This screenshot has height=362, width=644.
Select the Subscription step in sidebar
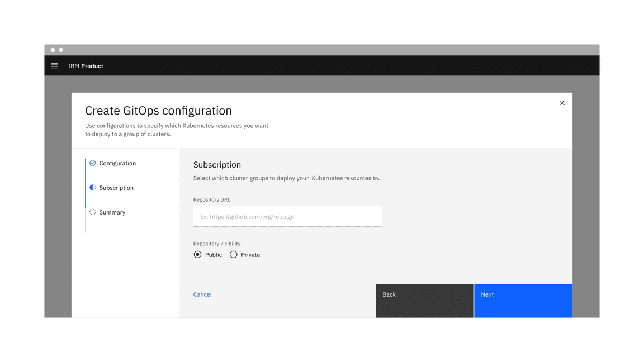[116, 187]
